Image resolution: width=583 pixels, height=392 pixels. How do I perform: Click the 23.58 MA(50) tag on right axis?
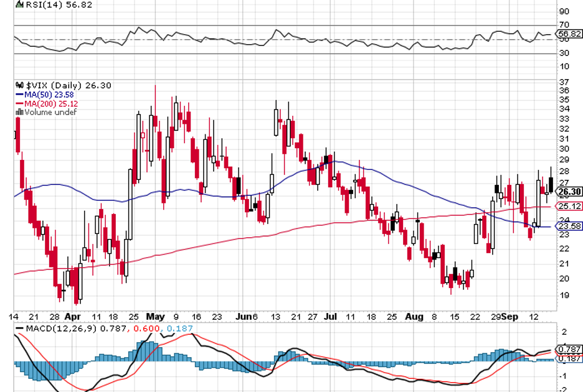[x=568, y=226]
